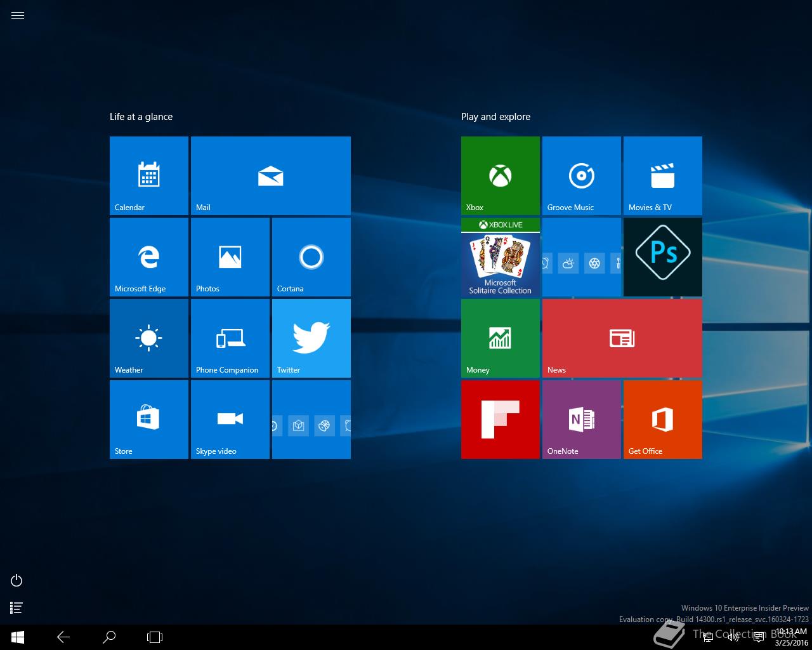
Task: Launch the Cortana tile
Action: (311, 257)
